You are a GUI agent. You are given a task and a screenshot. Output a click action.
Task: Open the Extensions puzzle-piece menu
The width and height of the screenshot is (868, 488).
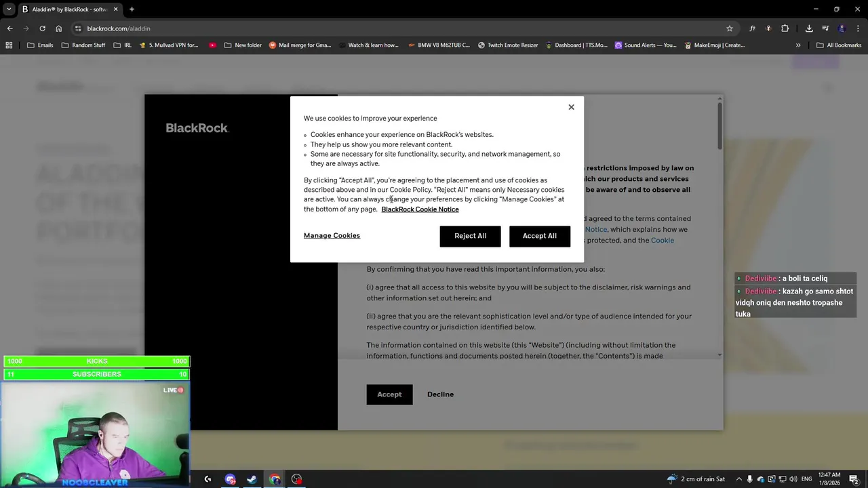click(x=785, y=28)
